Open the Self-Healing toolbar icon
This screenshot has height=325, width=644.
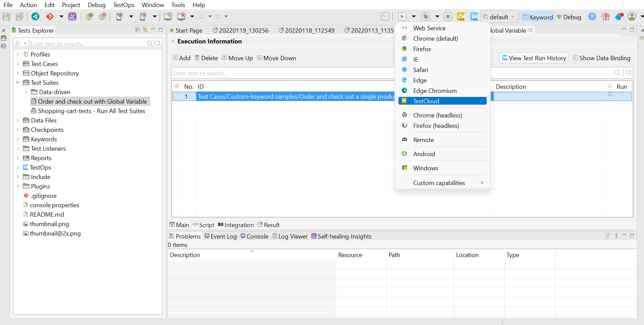[72, 16]
